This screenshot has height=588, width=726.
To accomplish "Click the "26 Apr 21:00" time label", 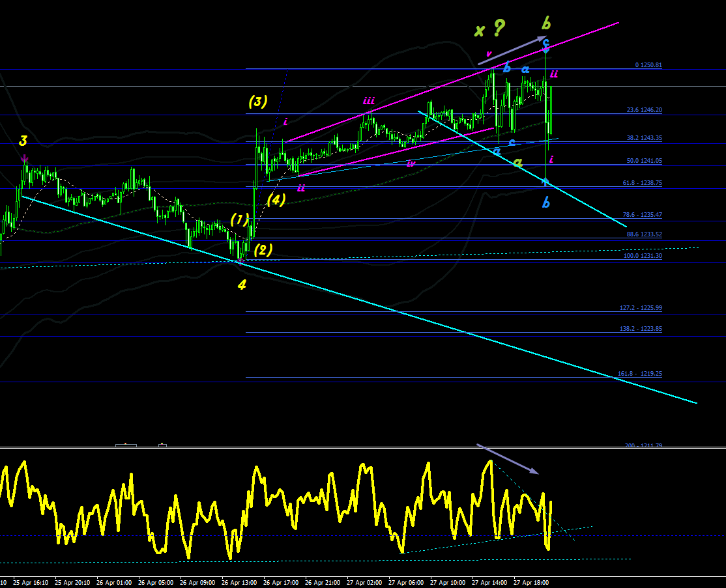I will click(x=322, y=582).
